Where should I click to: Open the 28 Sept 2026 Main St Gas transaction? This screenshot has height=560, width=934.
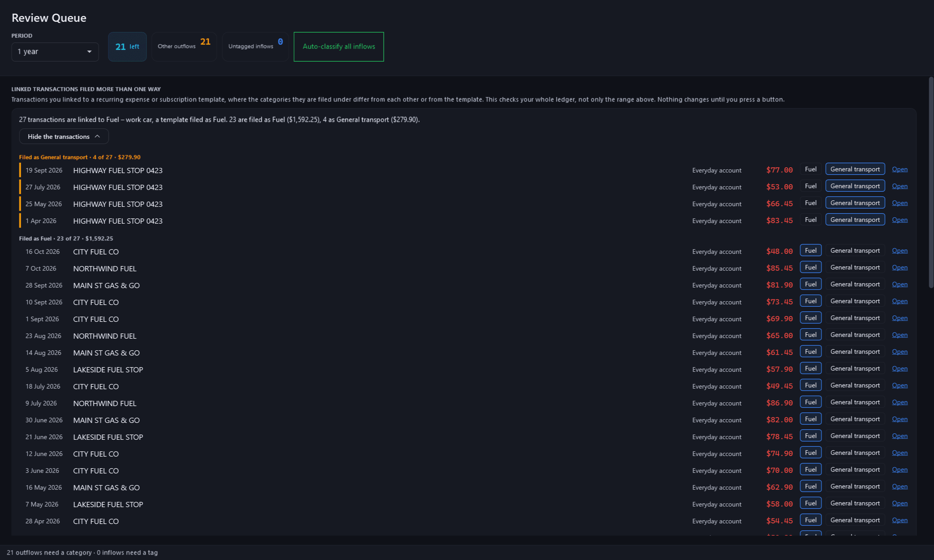899,285
